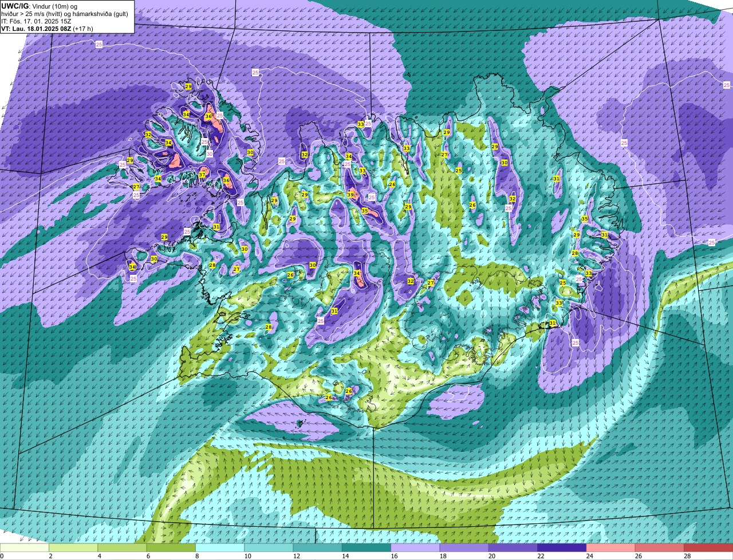The width and height of the screenshot is (733, 560).
Task: Click the legend scale label "0"
Action: point(2,556)
